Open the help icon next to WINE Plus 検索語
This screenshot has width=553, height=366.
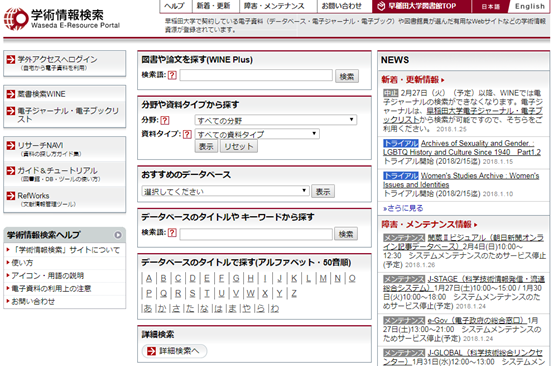pos(172,75)
